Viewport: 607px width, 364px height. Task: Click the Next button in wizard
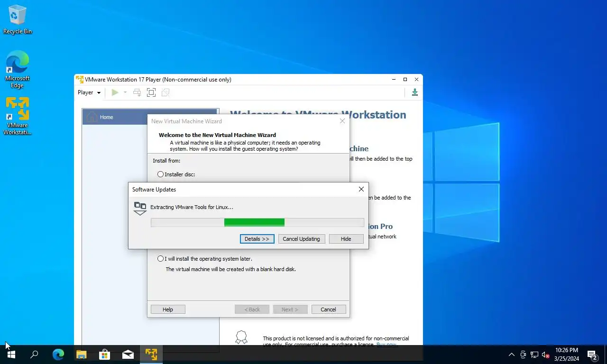[290, 309]
